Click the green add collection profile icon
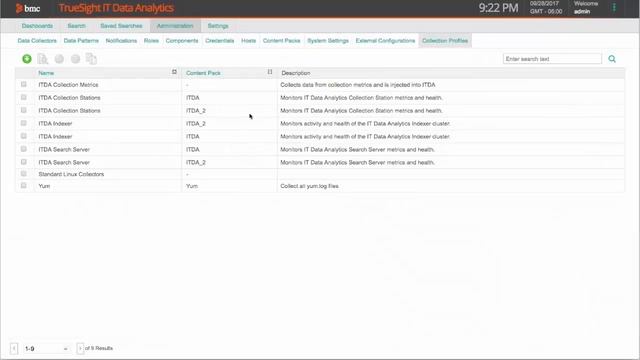The width and height of the screenshot is (640, 360). pos(27,59)
